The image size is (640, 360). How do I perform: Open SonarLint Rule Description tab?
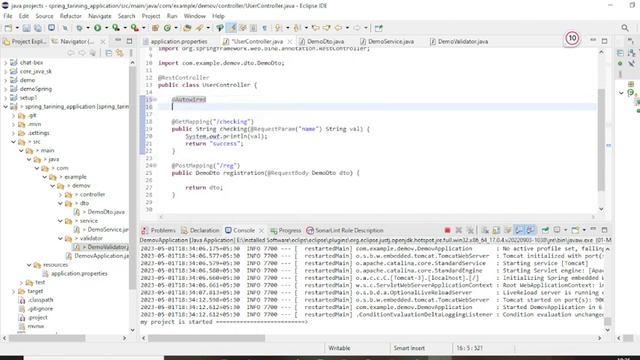(345, 230)
